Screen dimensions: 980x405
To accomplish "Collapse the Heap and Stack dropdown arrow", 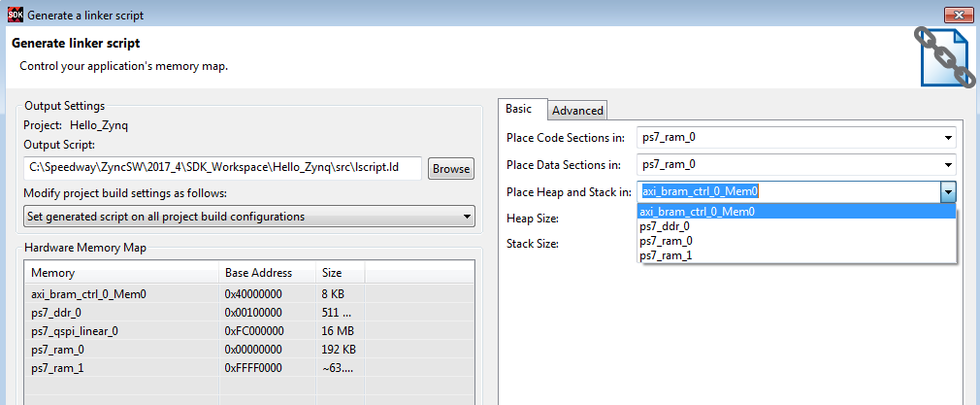I will click(947, 192).
